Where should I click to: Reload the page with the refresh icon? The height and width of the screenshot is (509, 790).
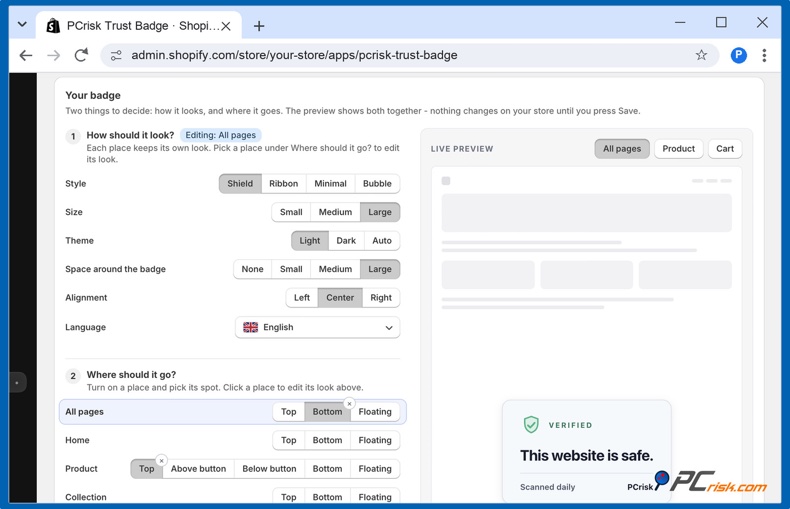click(81, 55)
